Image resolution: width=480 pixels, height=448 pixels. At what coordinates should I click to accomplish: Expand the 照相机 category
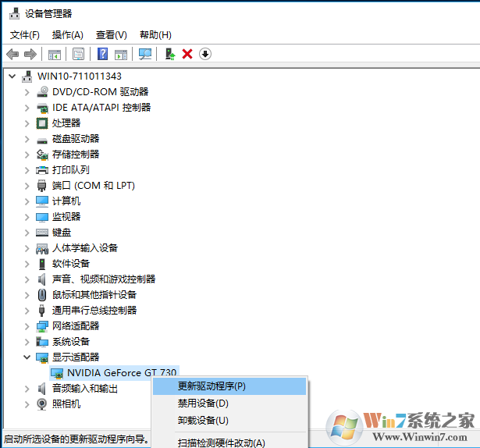click(27, 404)
